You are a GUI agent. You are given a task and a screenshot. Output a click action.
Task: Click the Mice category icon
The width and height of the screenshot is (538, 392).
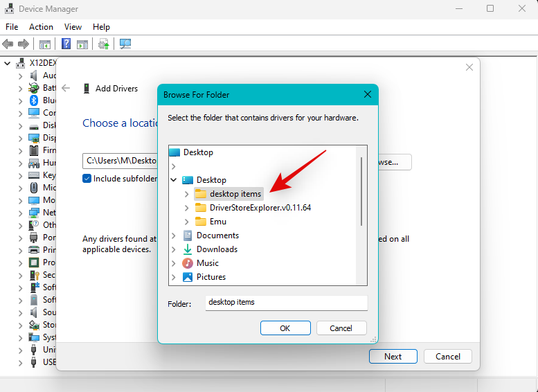coord(34,188)
